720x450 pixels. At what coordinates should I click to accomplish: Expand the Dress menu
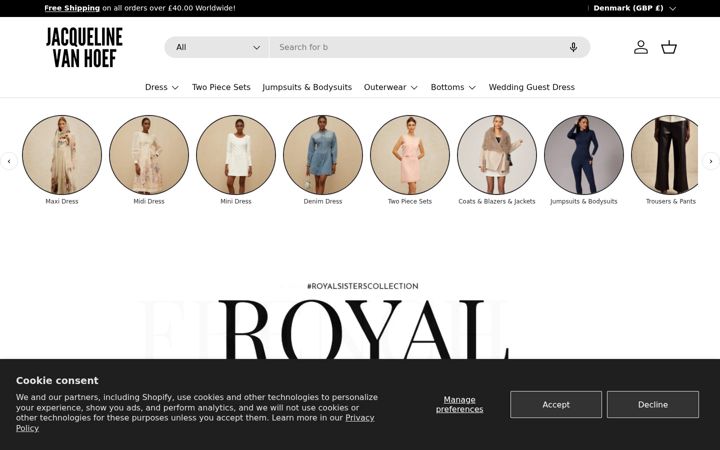pos(162,87)
